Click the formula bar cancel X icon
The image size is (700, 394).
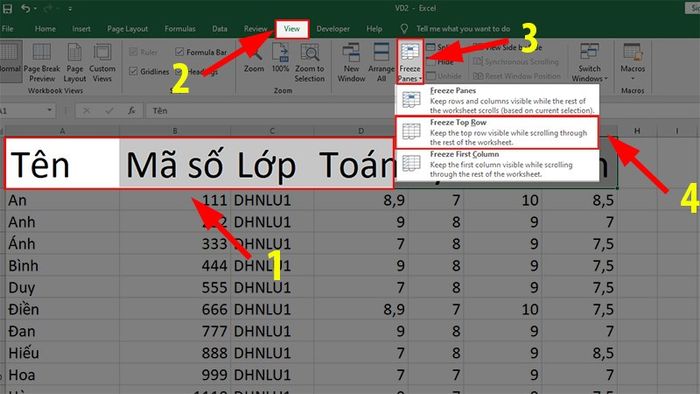87,111
